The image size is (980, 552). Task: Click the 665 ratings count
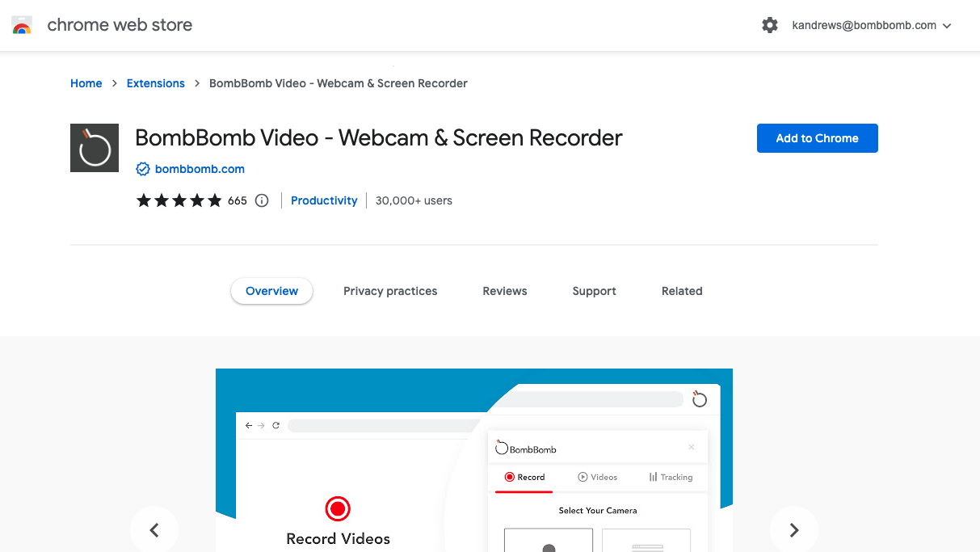[x=238, y=200]
